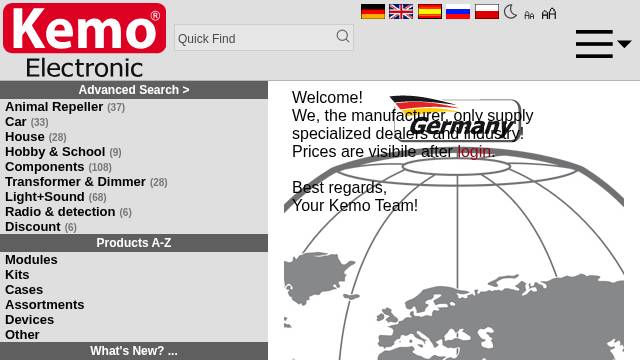
Task: Follow the red login link
Action: click(x=474, y=151)
